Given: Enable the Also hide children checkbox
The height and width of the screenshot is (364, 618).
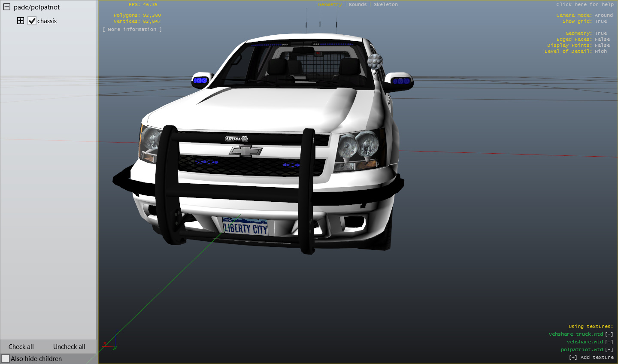Looking at the screenshot, I should pos(6,358).
